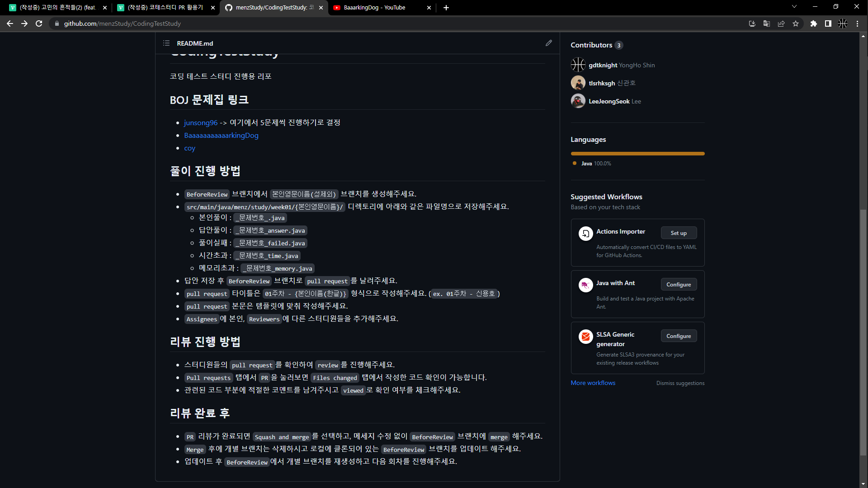Open Chrome three-dot menu
This screenshot has width=868, height=488.
point(857,23)
